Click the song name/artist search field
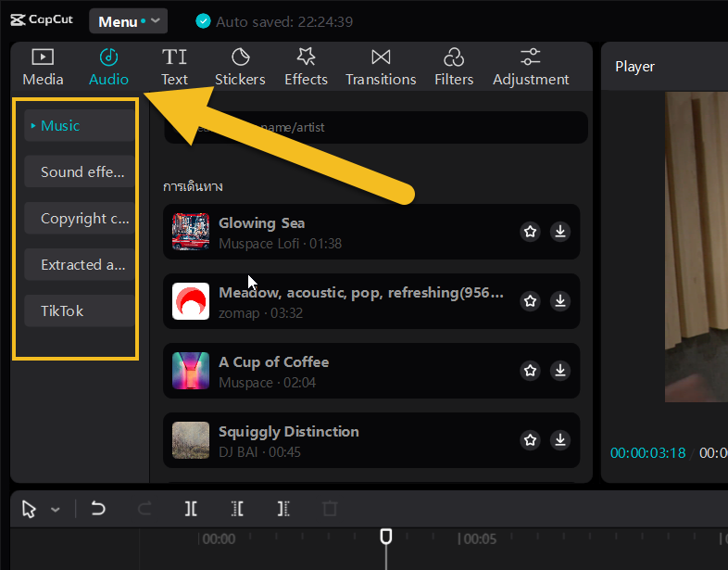This screenshot has width=728, height=570. pos(376,127)
